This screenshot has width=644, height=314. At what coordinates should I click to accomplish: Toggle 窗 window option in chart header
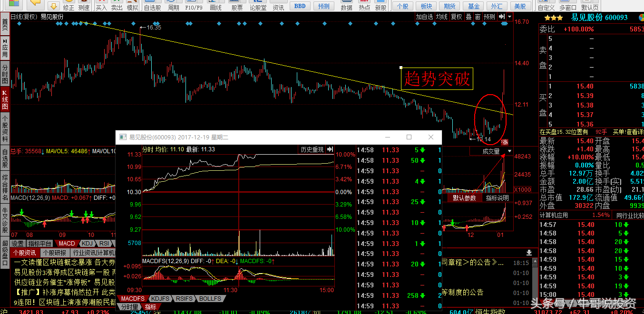tap(478, 17)
